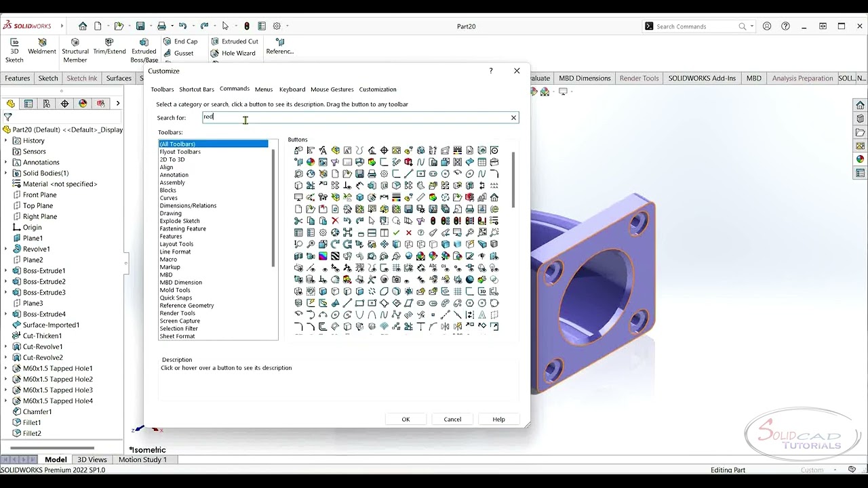Select the Gusset tool
The width and height of the screenshot is (868, 488).
(178, 53)
